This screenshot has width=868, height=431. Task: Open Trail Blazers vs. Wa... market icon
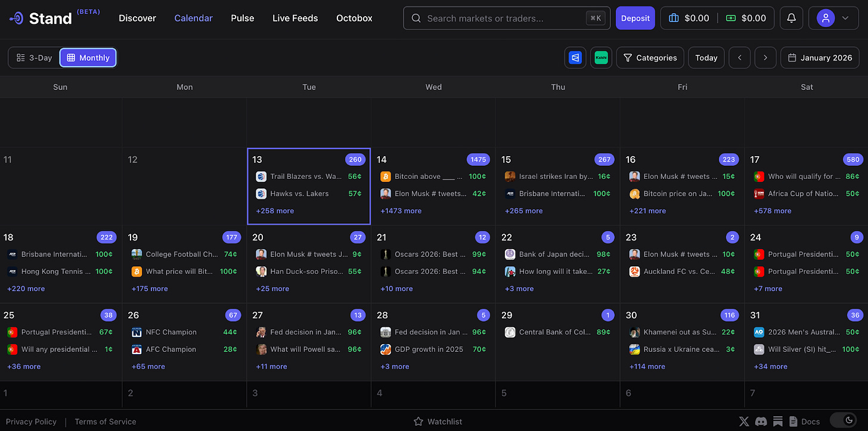point(261,176)
